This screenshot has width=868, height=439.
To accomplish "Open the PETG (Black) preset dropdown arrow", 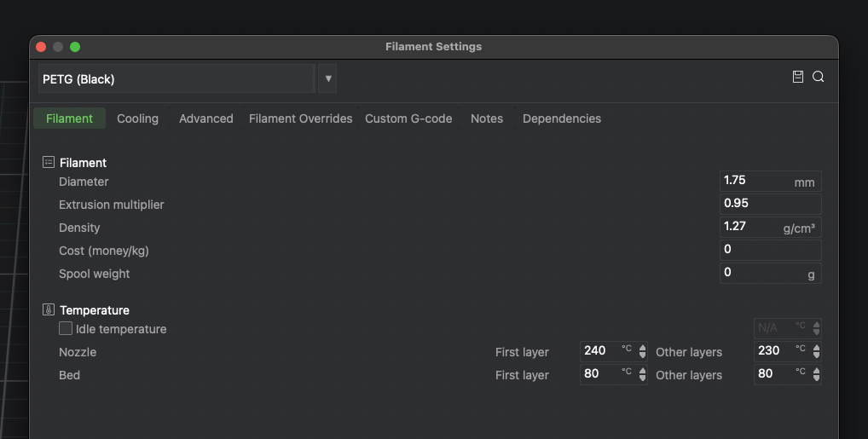I will tap(327, 78).
